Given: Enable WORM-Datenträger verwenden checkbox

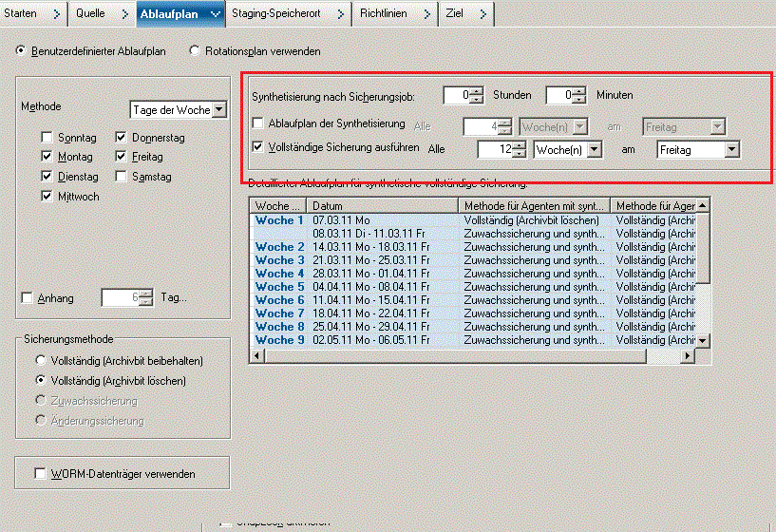Looking at the screenshot, I should (x=40, y=473).
